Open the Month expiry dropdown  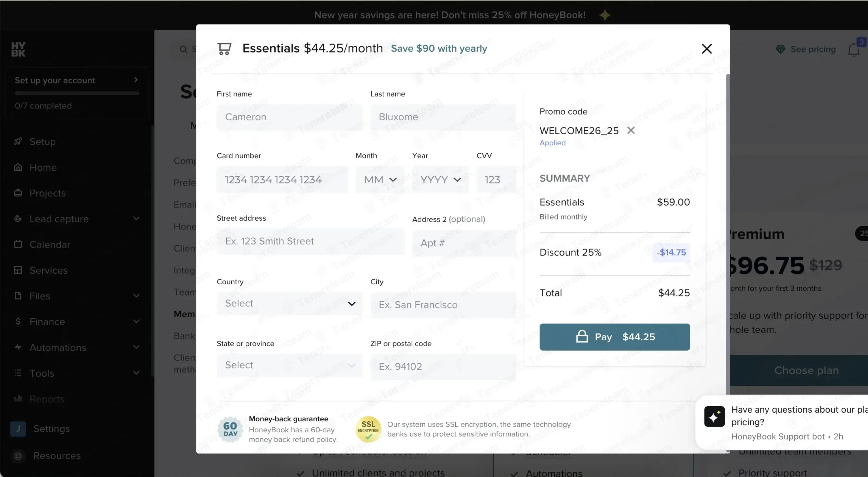[380, 180]
